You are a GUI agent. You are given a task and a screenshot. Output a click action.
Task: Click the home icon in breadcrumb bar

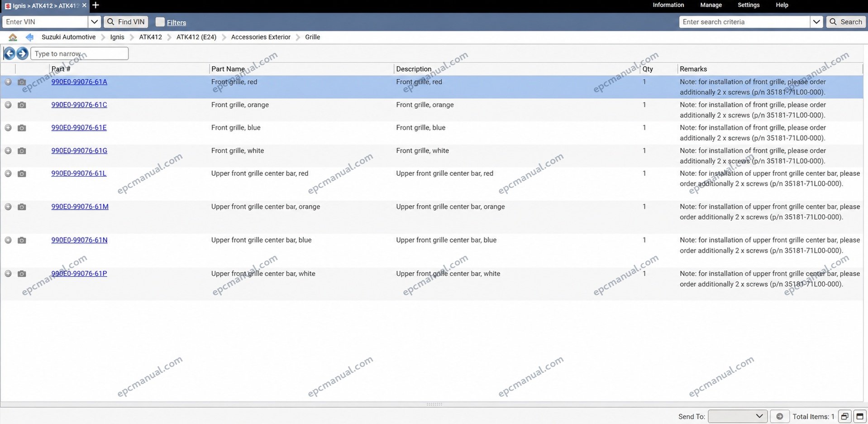13,37
